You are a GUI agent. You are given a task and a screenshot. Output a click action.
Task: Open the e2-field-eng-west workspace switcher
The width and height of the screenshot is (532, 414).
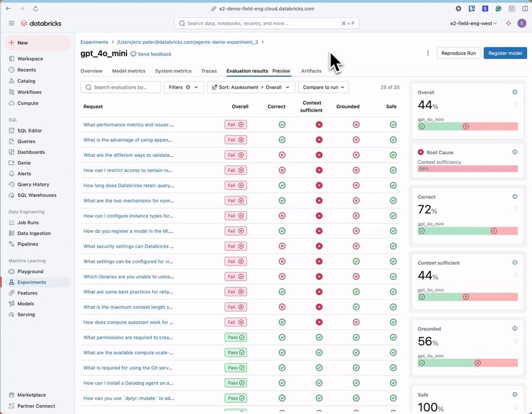[473, 24]
